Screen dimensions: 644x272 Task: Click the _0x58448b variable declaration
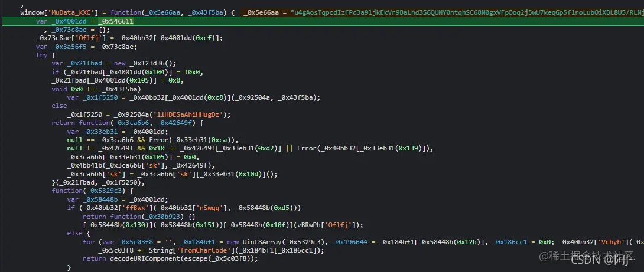click(x=102, y=199)
